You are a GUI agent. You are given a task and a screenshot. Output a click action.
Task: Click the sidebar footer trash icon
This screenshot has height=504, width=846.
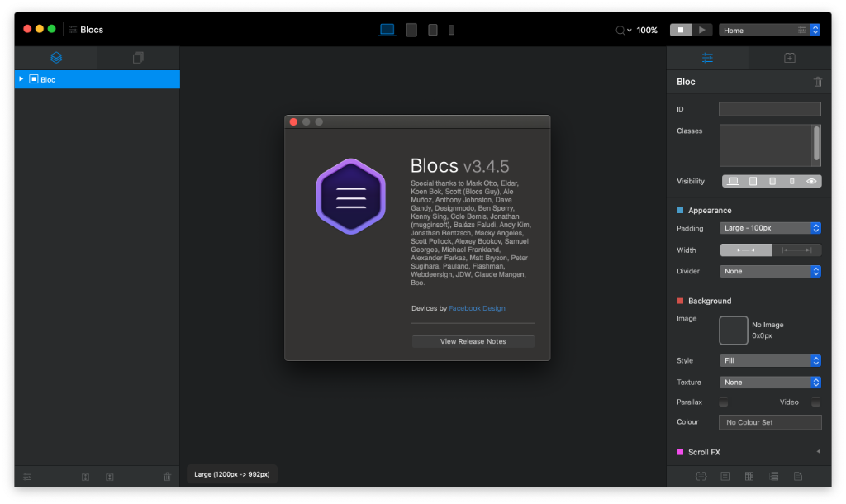[167, 477]
